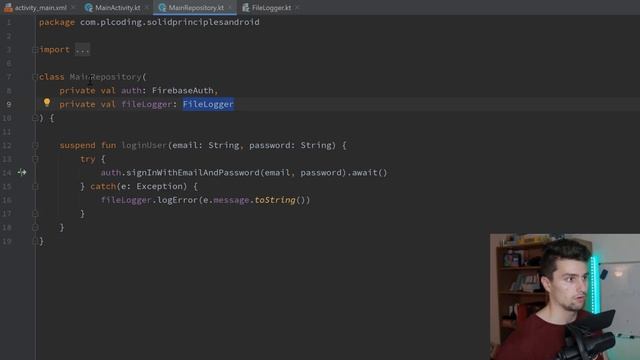This screenshot has height=360, width=640.
Task: Click the intention lightbulb on line 9
Action: (x=47, y=102)
